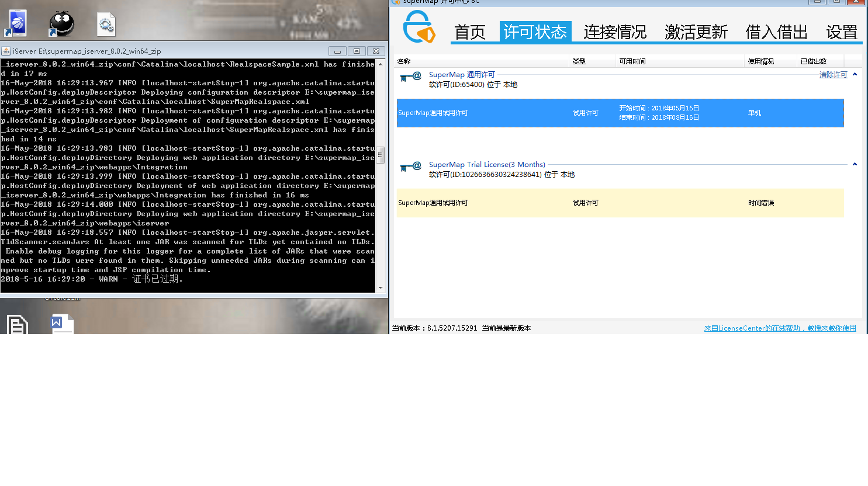This screenshot has width=868, height=486.
Task: Click the iServer console window Java icon
Action: click(x=6, y=51)
